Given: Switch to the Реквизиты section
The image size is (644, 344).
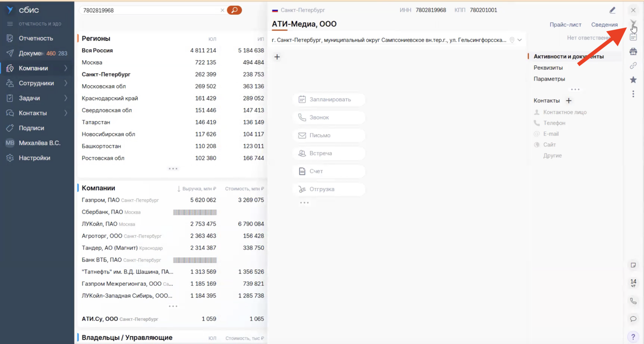Looking at the screenshot, I should pos(548,67).
